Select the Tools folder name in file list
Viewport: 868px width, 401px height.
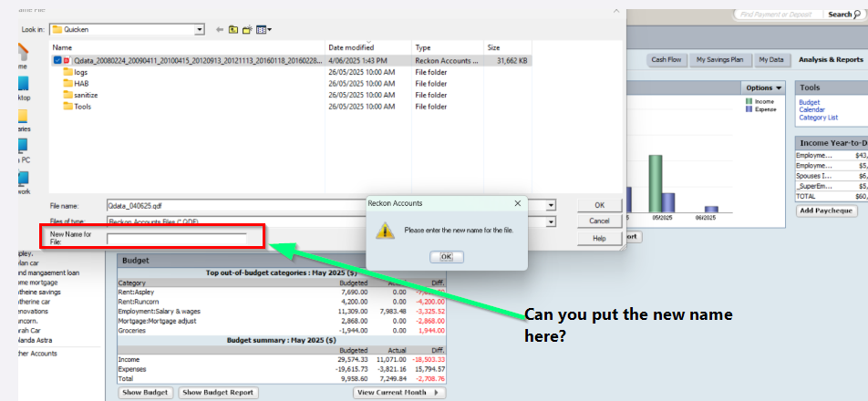82,107
